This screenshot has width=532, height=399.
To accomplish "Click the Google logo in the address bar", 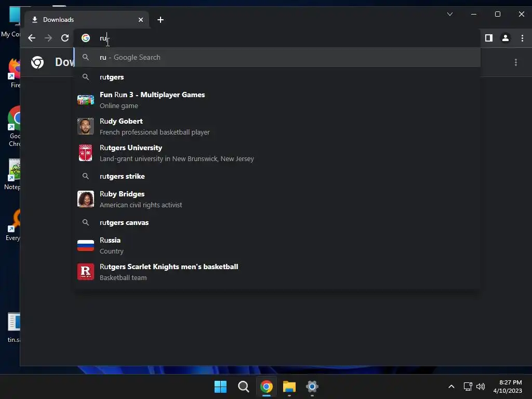I will click(x=86, y=38).
